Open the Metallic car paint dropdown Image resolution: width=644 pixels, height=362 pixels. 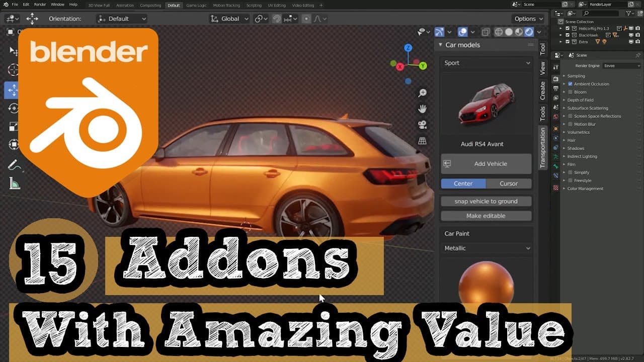[x=487, y=248]
